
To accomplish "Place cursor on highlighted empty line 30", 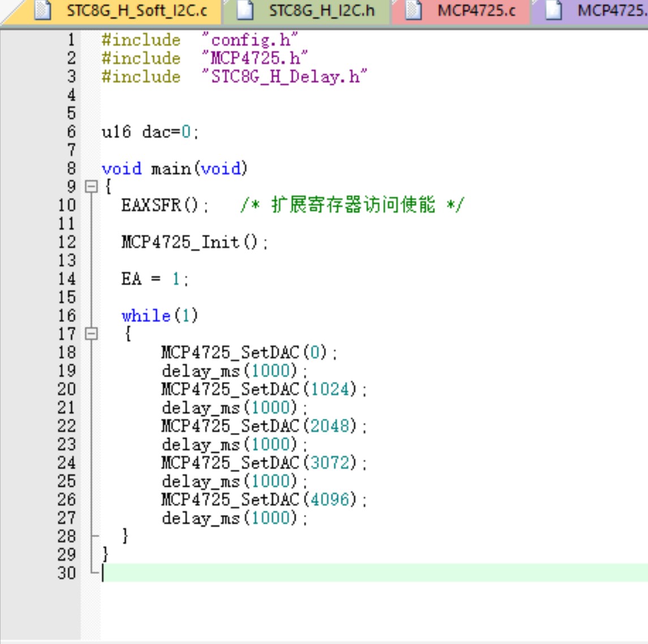I will click(374, 573).
